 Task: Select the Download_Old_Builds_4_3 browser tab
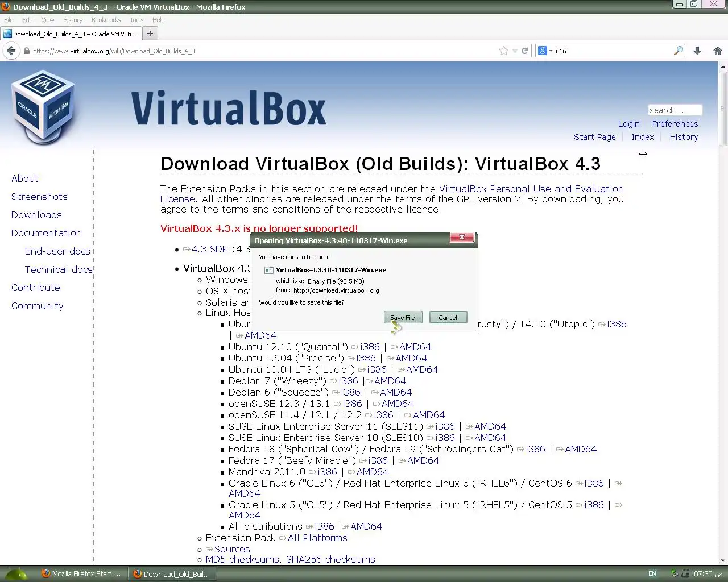click(71, 34)
